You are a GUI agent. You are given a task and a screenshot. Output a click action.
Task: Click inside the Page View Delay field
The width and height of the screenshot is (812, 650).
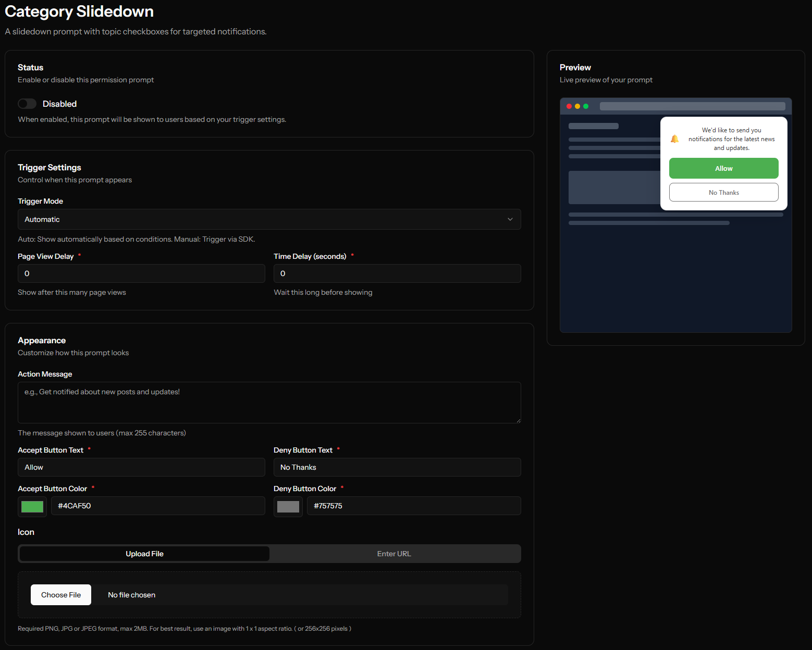[141, 273]
